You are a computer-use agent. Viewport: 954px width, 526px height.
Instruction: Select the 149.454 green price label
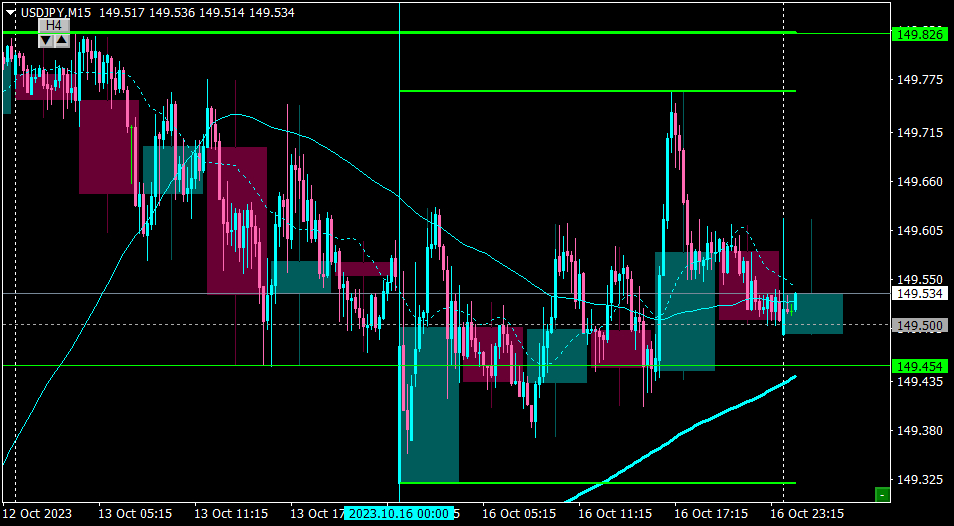pyautogui.click(x=920, y=366)
